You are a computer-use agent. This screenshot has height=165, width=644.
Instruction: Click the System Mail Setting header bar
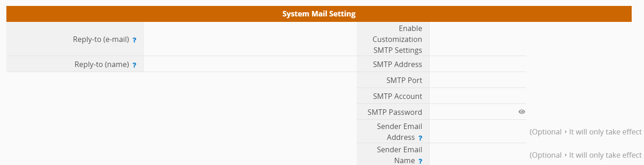(319, 14)
